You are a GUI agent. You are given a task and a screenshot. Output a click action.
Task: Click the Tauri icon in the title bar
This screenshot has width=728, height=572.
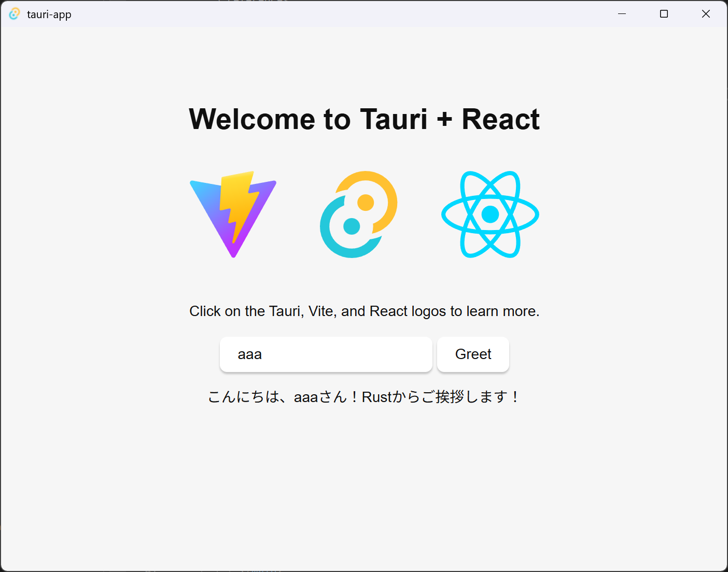pyautogui.click(x=14, y=13)
